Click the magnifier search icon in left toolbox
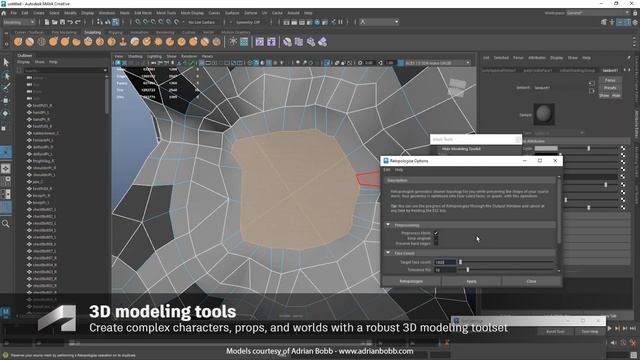 coord(6,224)
